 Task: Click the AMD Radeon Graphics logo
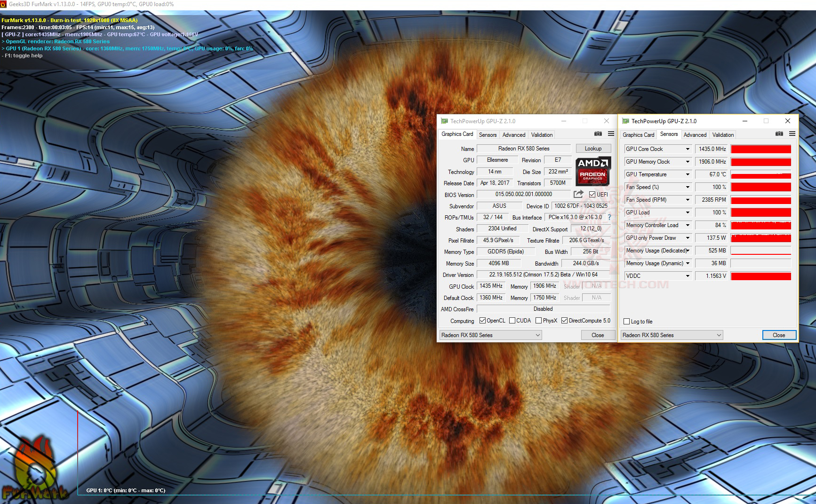pyautogui.click(x=593, y=171)
